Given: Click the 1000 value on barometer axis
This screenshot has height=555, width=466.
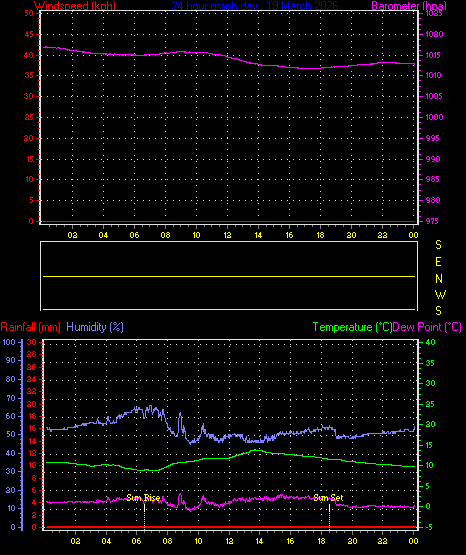Looking at the screenshot, I should [x=435, y=117].
